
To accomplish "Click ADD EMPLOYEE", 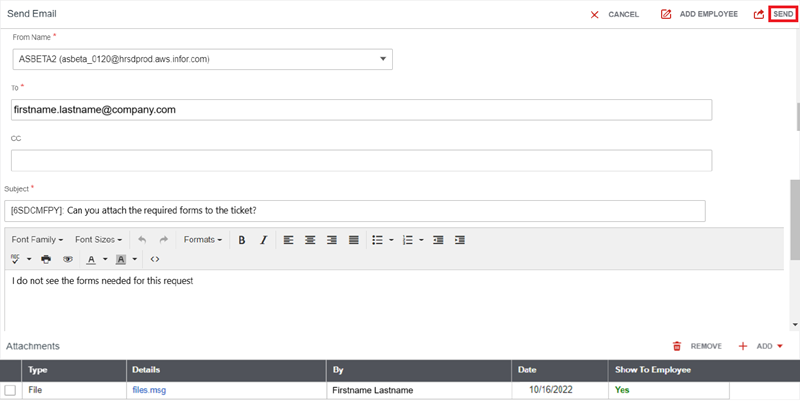I will (x=709, y=14).
